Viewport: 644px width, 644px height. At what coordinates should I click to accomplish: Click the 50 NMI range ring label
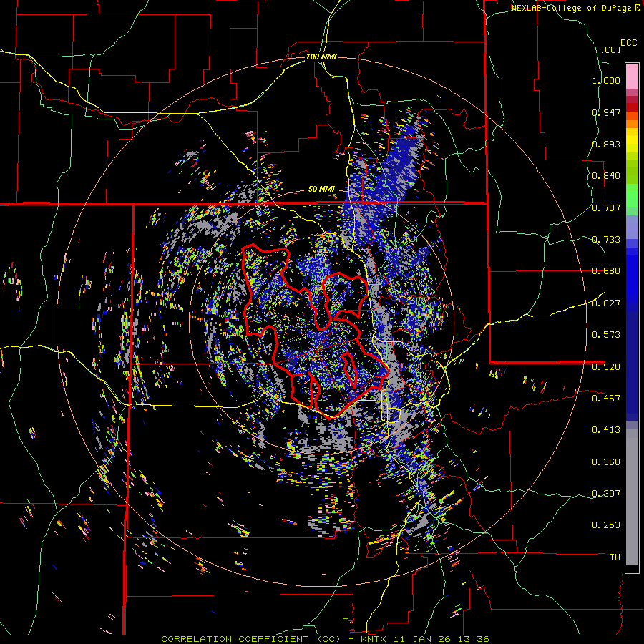tap(321, 190)
